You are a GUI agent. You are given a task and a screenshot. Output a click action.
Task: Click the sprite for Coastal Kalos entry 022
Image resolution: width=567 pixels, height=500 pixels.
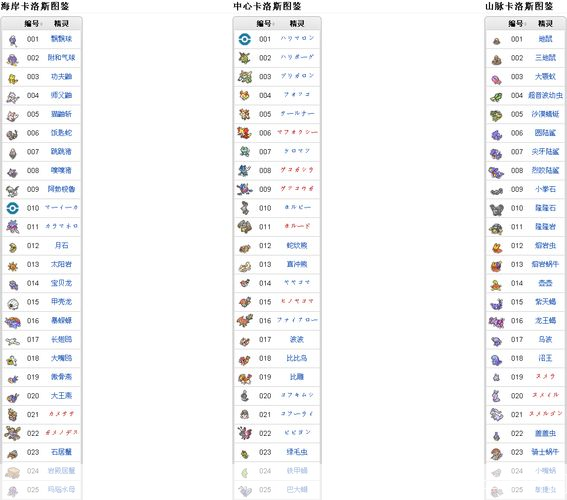13,433
